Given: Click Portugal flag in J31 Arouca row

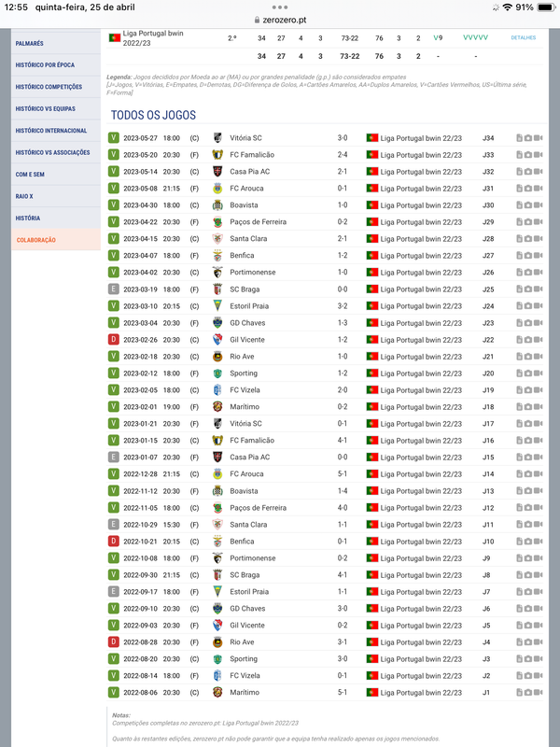Looking at the screenshot, I should (x=371, y=189).
